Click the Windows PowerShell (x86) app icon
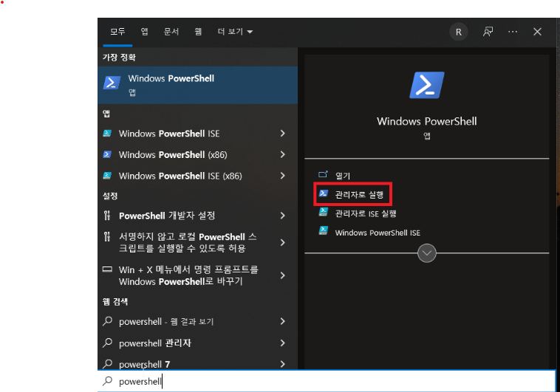The image size is (560, 392). point(107,154)
